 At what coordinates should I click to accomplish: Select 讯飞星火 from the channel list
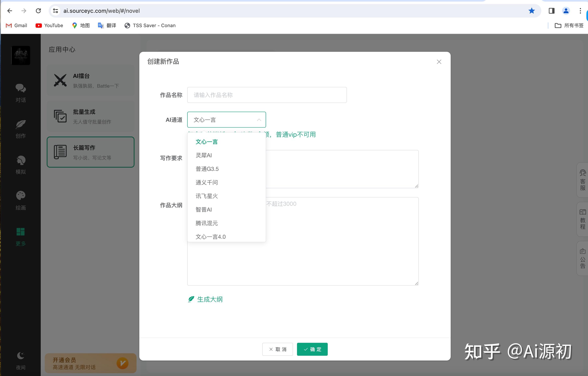226,196
